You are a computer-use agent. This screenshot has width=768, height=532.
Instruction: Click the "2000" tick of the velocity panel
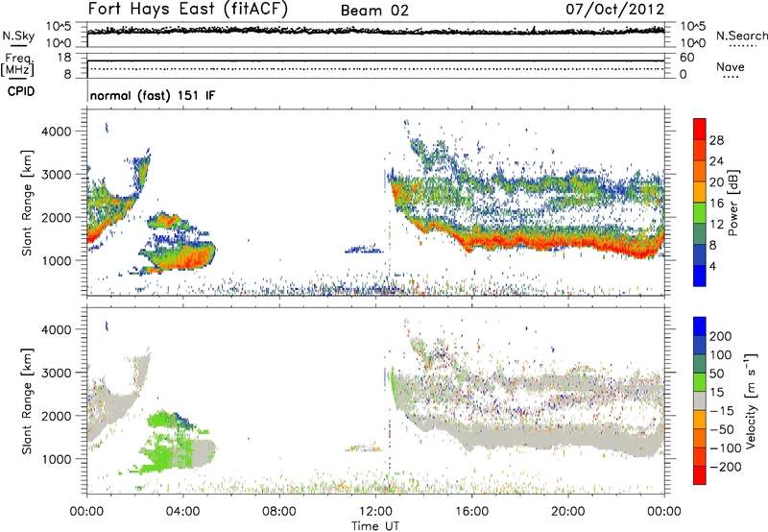click(57, 416)
